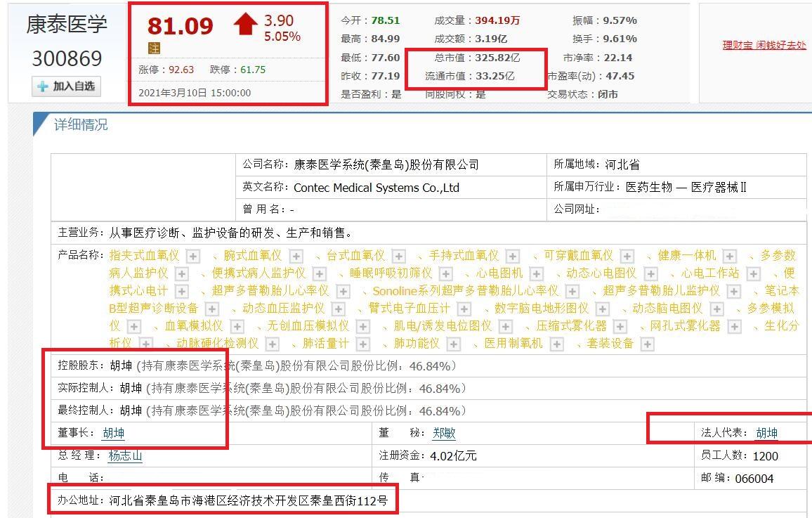Open 法人代表 胡坤 profile link
Viewport: 812px width, 518px height.
click(x=767, y=433)
